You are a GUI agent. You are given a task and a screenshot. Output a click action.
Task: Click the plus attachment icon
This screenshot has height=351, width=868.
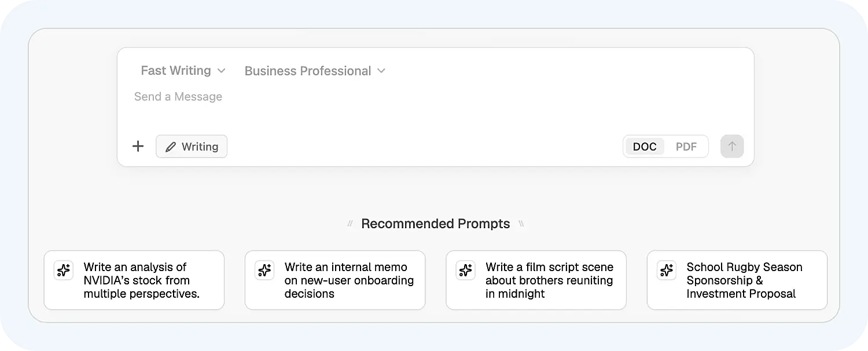click(138, 147)
